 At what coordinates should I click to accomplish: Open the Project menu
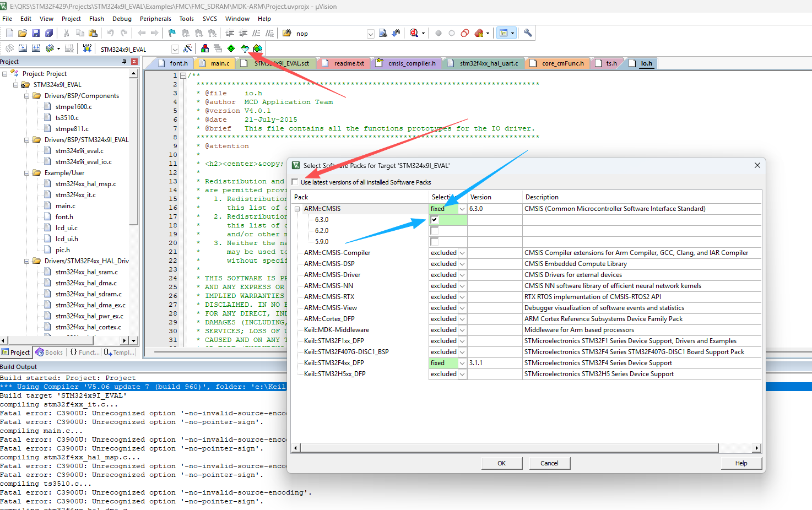71,19
